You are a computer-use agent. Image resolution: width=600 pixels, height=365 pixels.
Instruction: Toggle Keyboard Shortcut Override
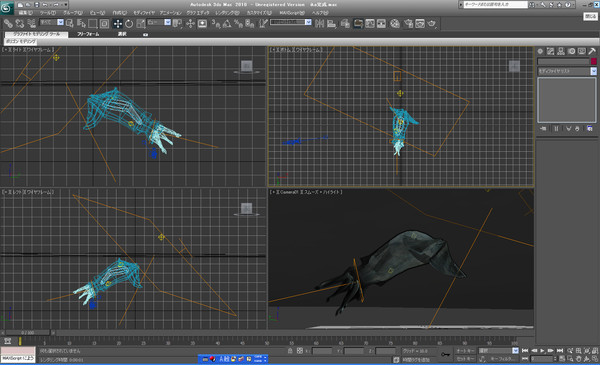coord(202,24)
